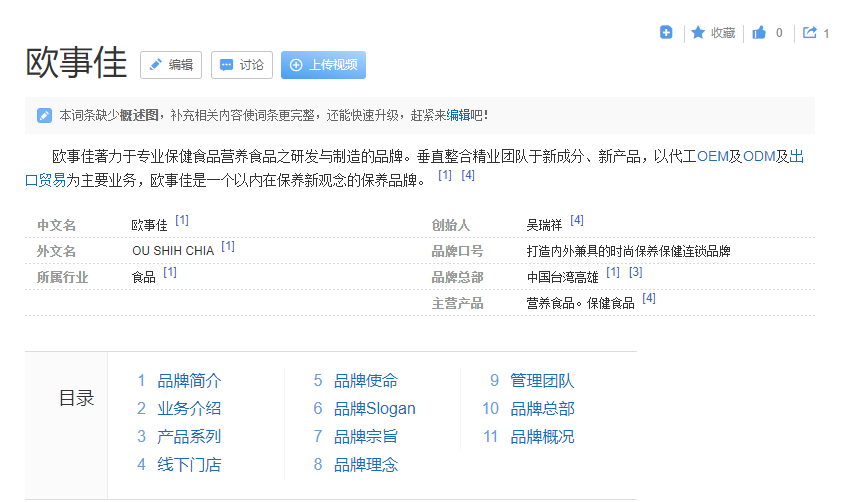Screen dimensions: 841x502
Task: Click the share arrow icon
Action: [809, 33]
